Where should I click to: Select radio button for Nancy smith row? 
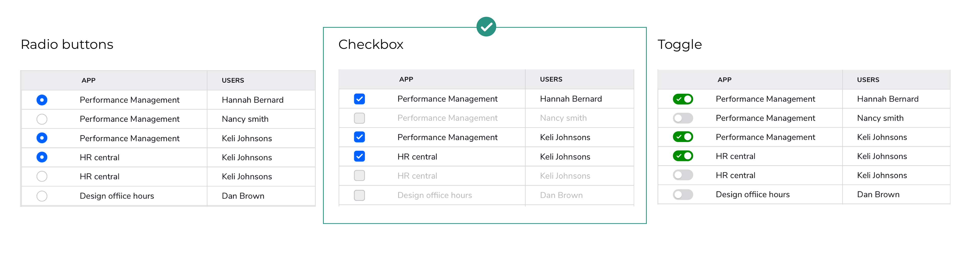click(x=42, y=119)
